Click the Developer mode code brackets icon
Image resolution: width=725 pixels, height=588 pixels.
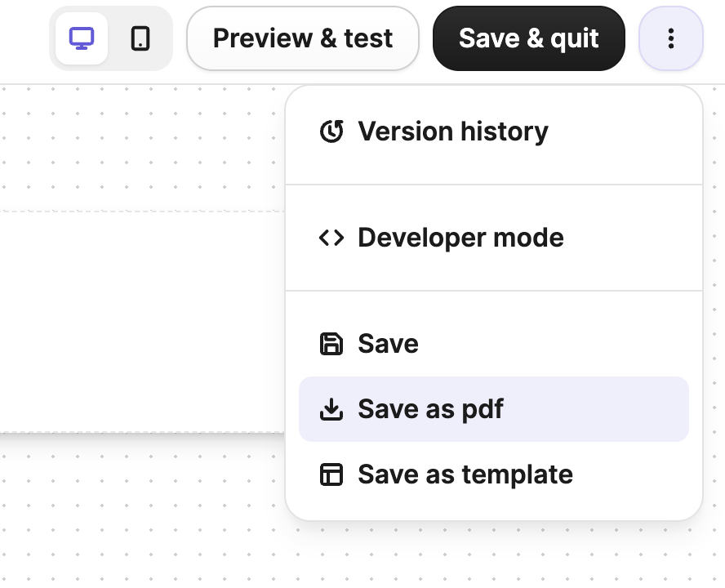[x=331, y=238]
